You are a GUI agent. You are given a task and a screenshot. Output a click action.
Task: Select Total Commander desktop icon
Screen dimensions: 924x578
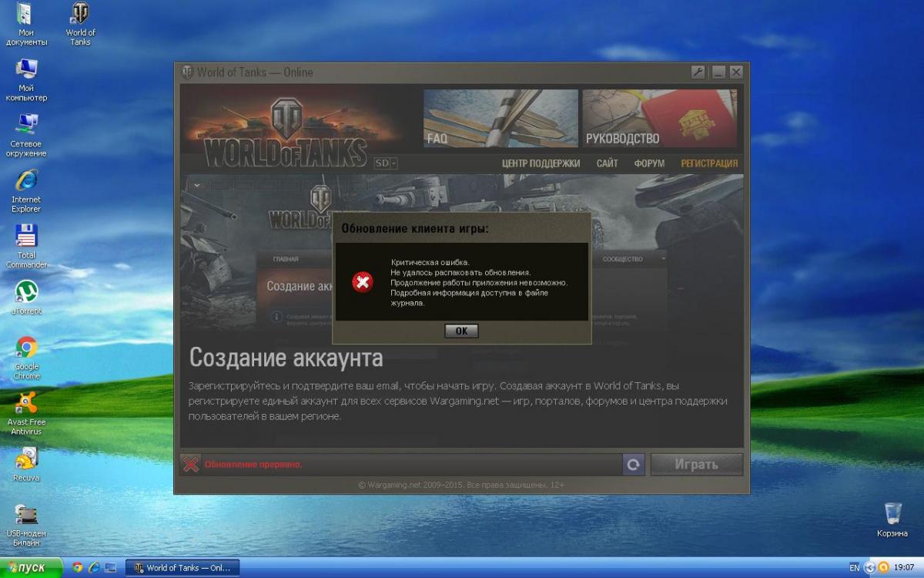[26, 247]
